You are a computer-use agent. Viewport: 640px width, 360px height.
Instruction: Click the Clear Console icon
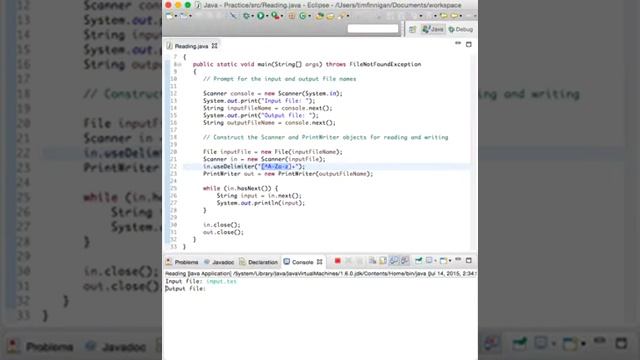tap(372, 261)
